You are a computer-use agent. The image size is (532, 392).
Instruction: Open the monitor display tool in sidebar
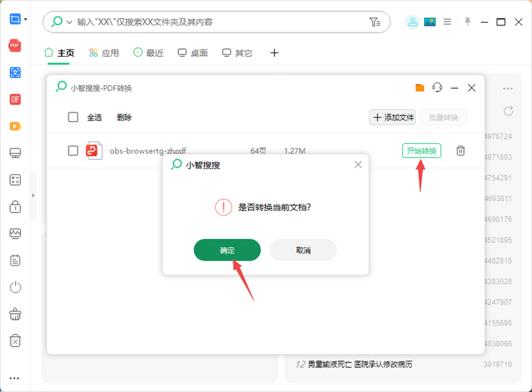tap(16, 153)
